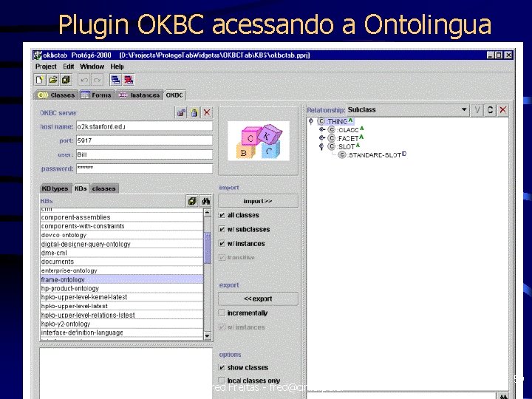Enable the incrementally checkbox
532x399 pixels.
pyautogui.click(x=222, y=313)
